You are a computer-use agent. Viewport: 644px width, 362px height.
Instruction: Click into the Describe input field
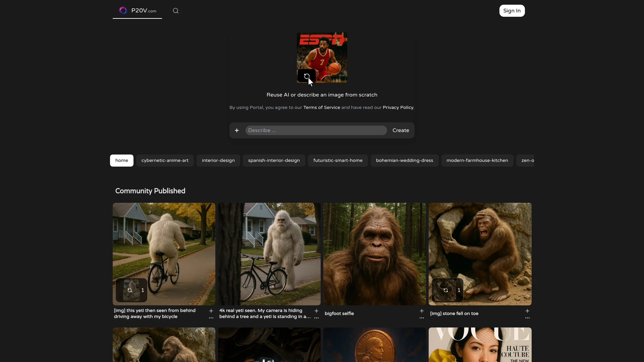pyautogui.click(x=316, y=130)
